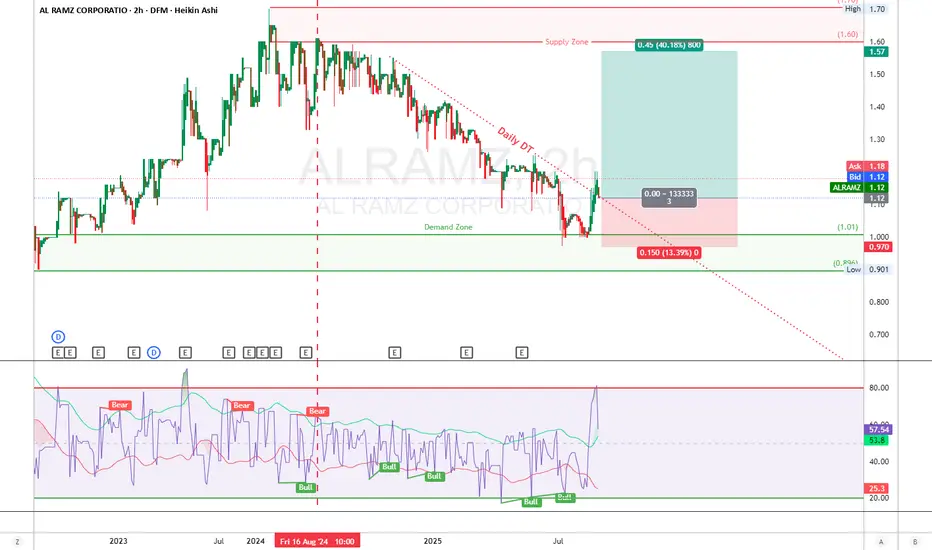
Task: Select the Bear label on the red dashed vertical line
Action: pos(317,411)
